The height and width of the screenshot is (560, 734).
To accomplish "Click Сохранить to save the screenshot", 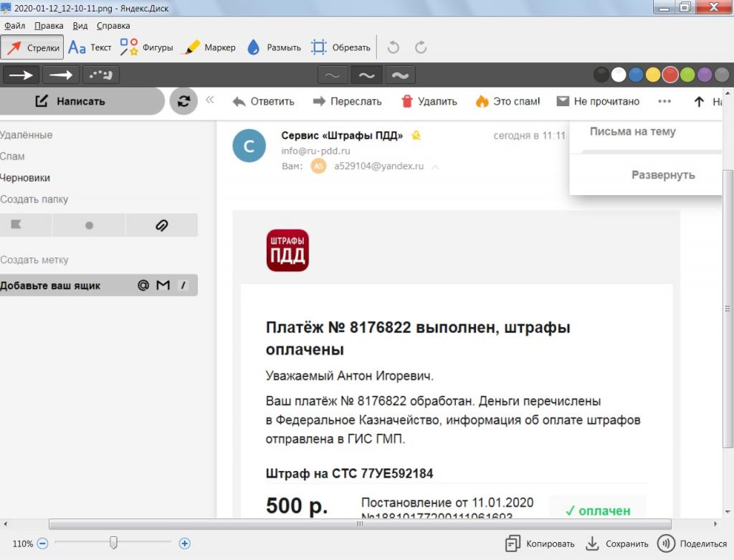I will (x=617, y=544).
